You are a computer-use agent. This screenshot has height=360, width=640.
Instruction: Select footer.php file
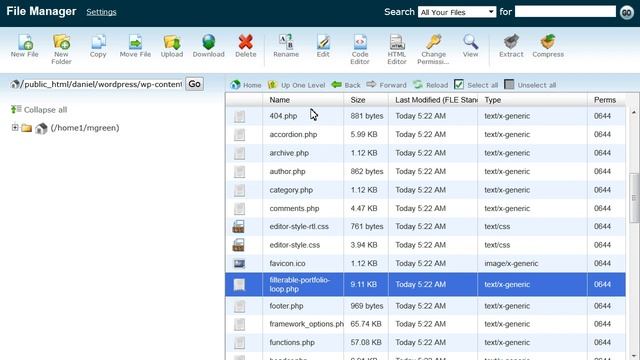point(286,306)
